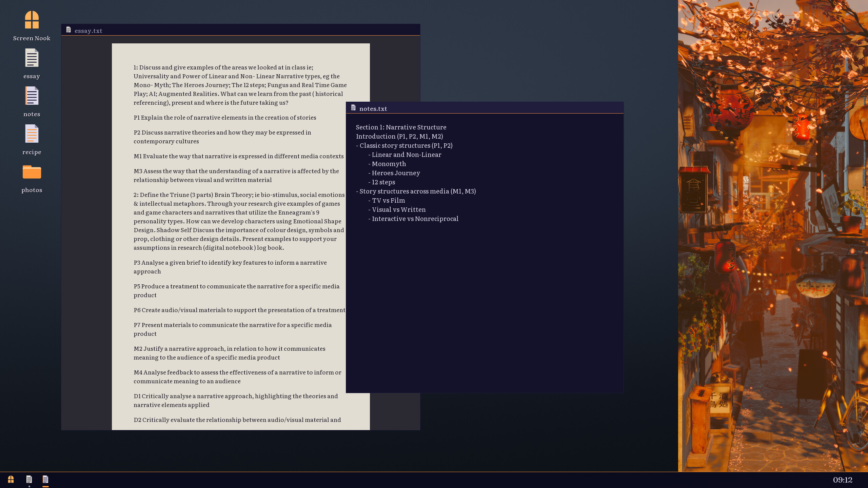868x488 pixels.
Task: Click the '- 12 steps' note line
Action: pos(382,182)
